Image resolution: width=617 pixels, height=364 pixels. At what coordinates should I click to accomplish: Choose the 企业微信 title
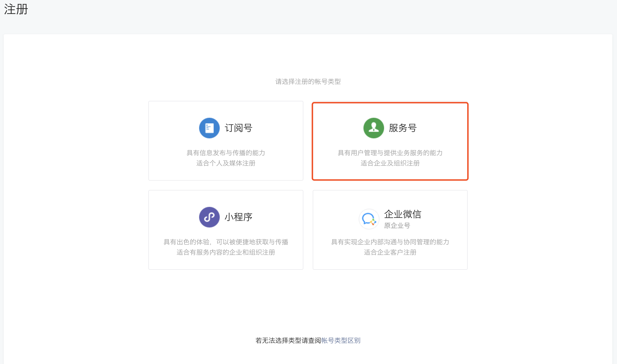tap(403, 214)
